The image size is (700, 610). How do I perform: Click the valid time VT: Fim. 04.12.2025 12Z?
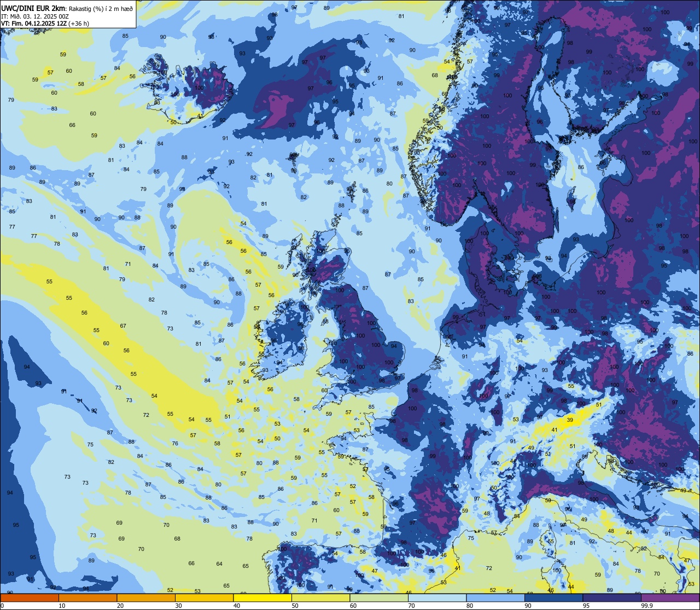point(34,24)
